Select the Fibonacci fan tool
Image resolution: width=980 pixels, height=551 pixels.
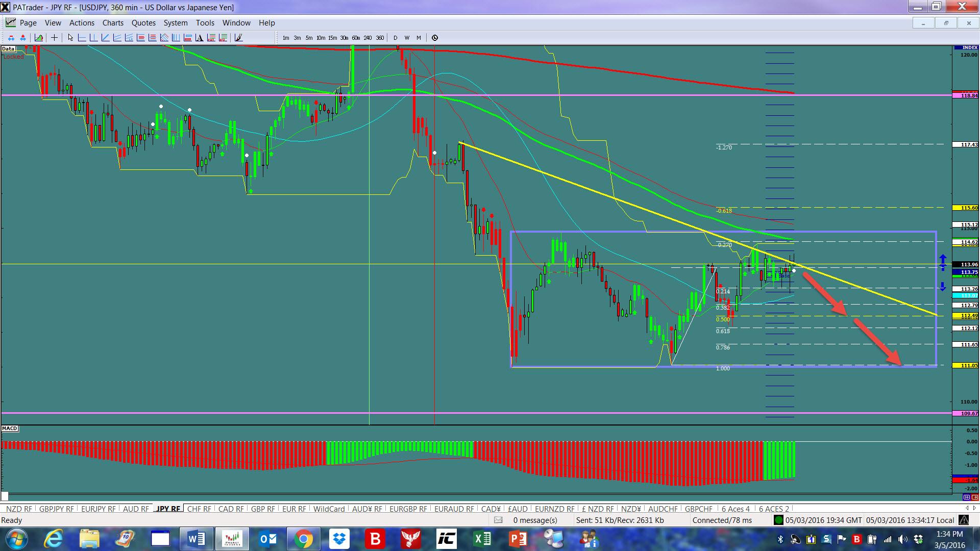pyautogui.click(x=164, y=38)
